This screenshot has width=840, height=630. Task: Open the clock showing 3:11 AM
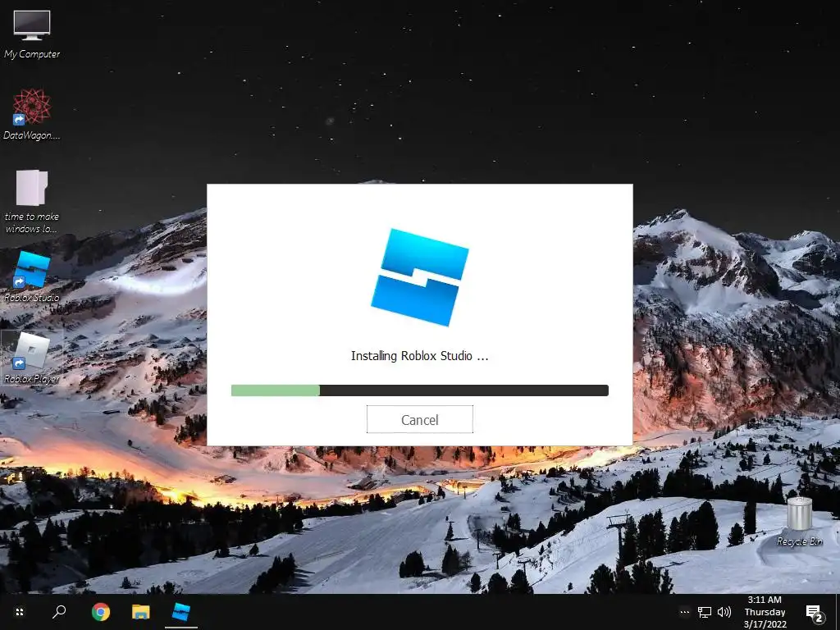click(x=765, y=612)
